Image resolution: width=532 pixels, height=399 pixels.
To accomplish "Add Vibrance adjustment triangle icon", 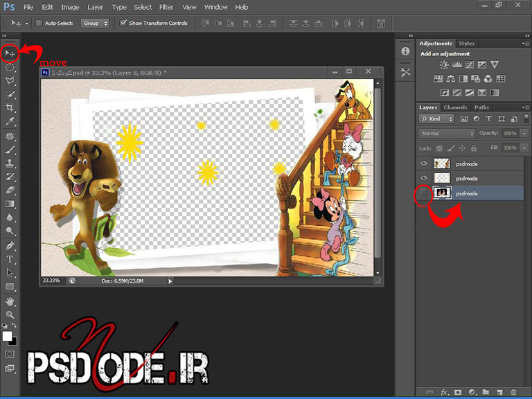I will [x=495, y=64].
